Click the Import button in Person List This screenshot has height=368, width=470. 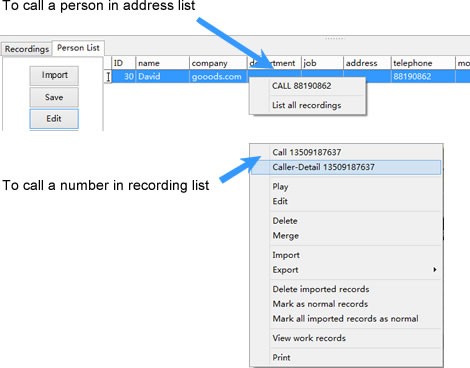tap(54, 75)
